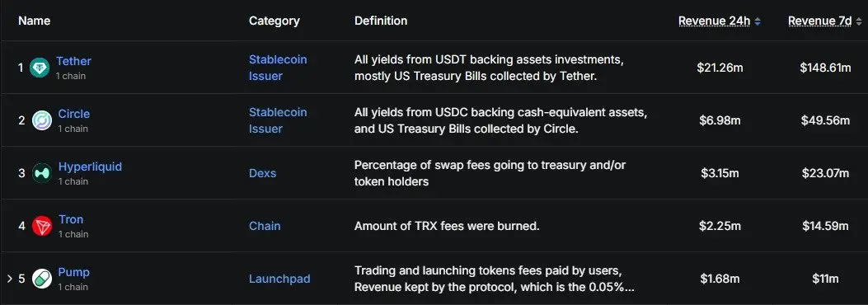The height and width of the screenshot is (305, 868).
Task: Open the Tether protocol link
Action: tap(73, 61)
